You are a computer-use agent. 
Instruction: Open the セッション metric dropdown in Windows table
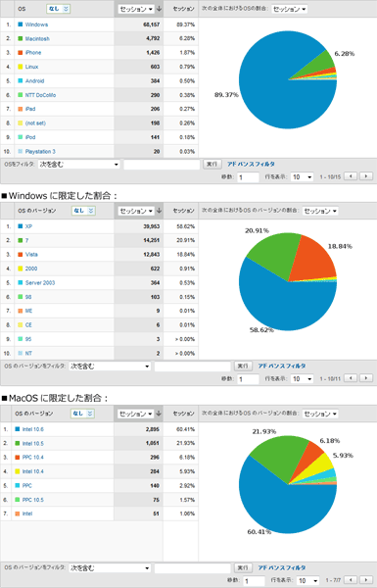click(136, 211)
